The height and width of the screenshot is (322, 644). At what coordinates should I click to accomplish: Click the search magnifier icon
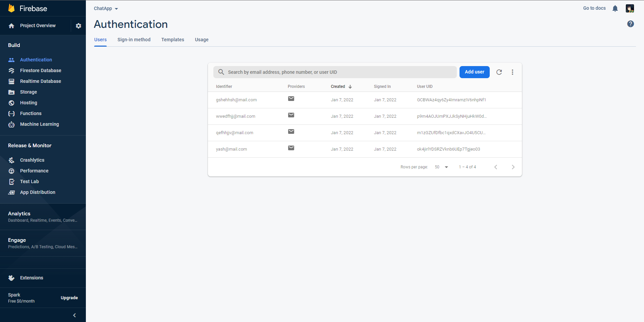(221, 72)
